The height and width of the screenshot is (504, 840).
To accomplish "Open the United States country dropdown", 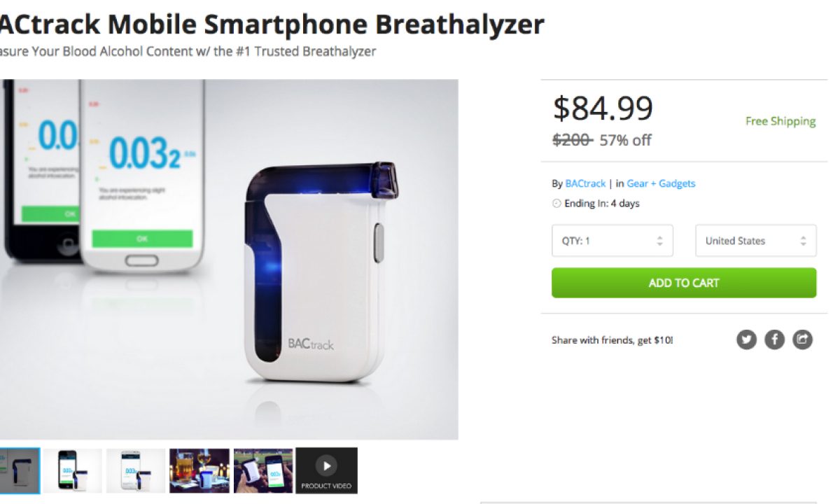I will tap(756, 241).
